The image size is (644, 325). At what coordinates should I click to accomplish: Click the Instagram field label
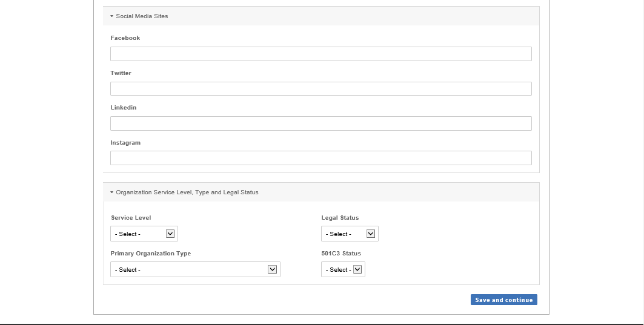[x=125, y=143]
